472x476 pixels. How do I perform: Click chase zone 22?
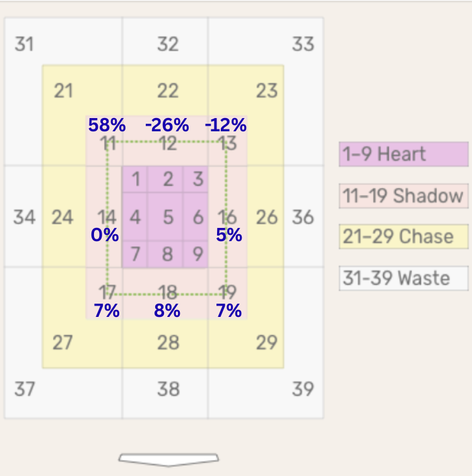[x=165, y=90]
